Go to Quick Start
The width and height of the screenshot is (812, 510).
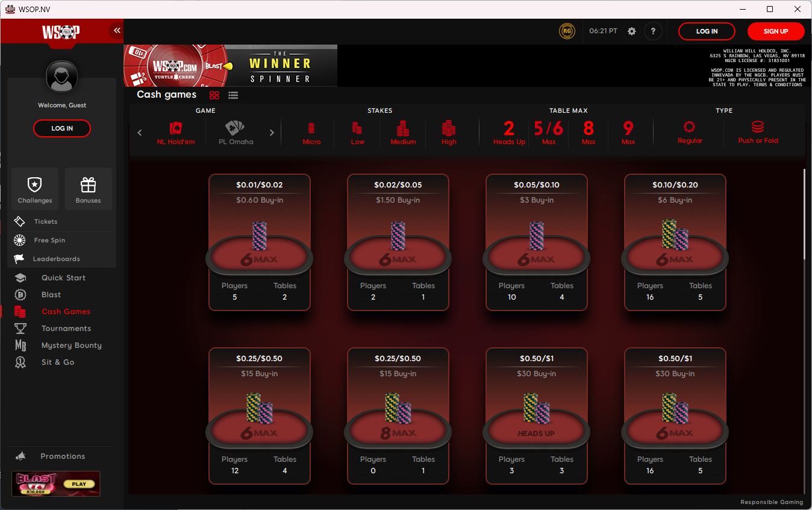pos(63,278)
